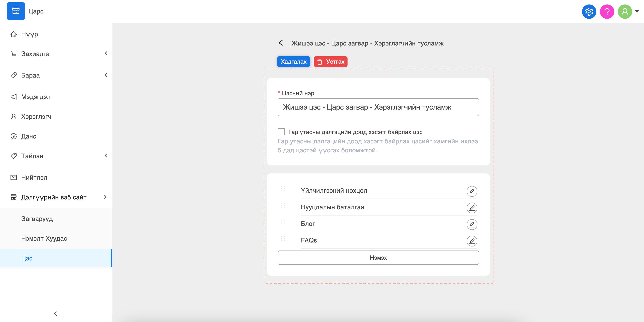Select the Цэс submenu item
The image size is (644, 322).
56,258
